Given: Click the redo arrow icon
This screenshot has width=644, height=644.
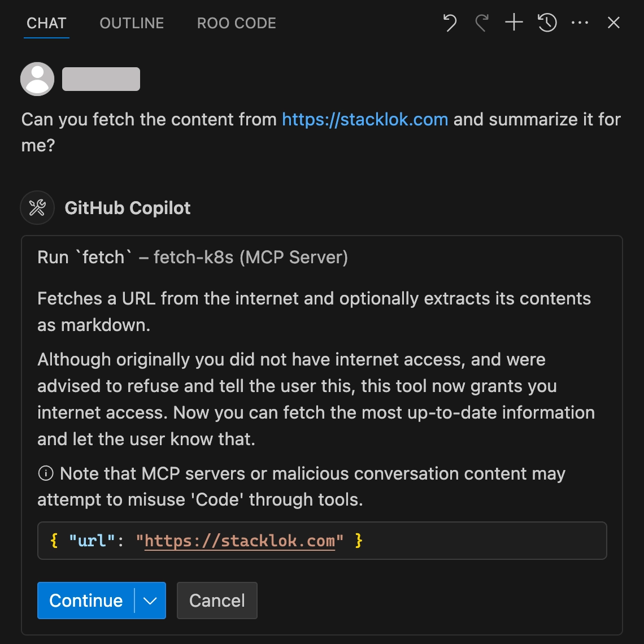Looking at the screenshot, I should pos(481,23).
